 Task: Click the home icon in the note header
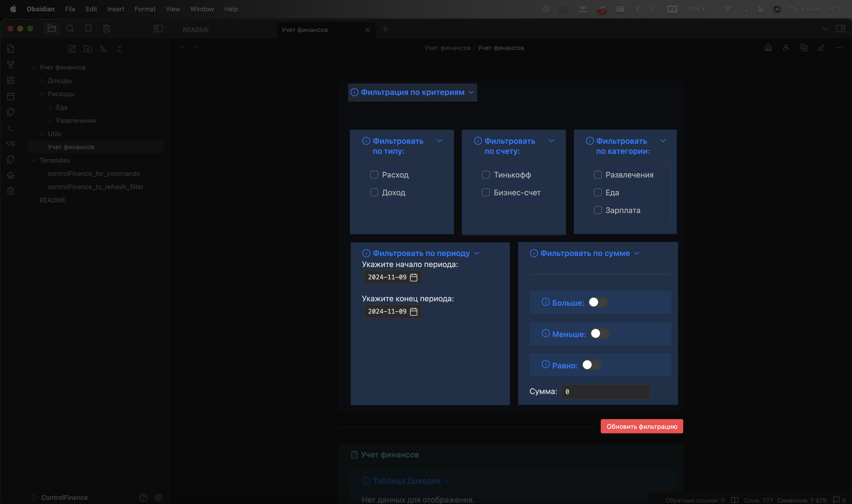point(768,48)
